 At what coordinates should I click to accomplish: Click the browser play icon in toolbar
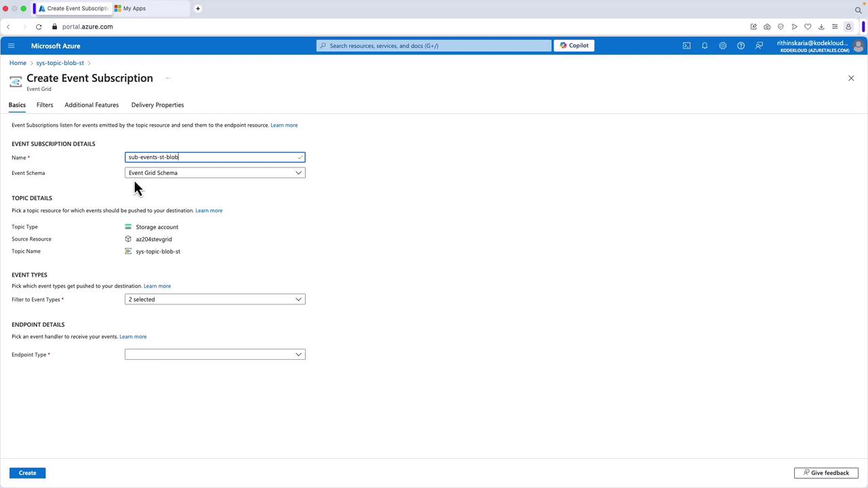[x=794, y=27]
